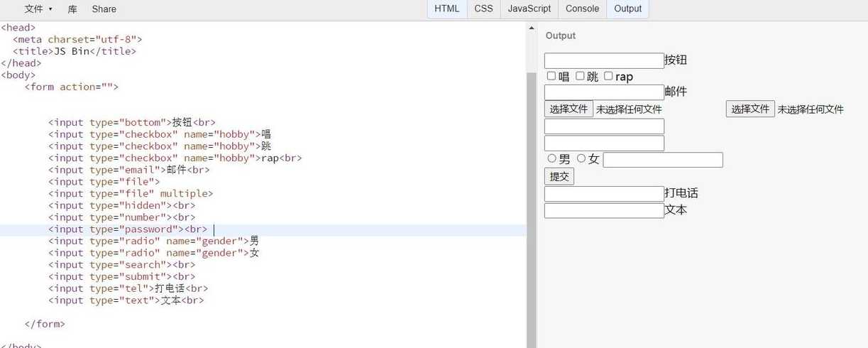Focus the input field labeled 按钮
Viewport: 868px width, 348px height.
click(x=604, y=60)
